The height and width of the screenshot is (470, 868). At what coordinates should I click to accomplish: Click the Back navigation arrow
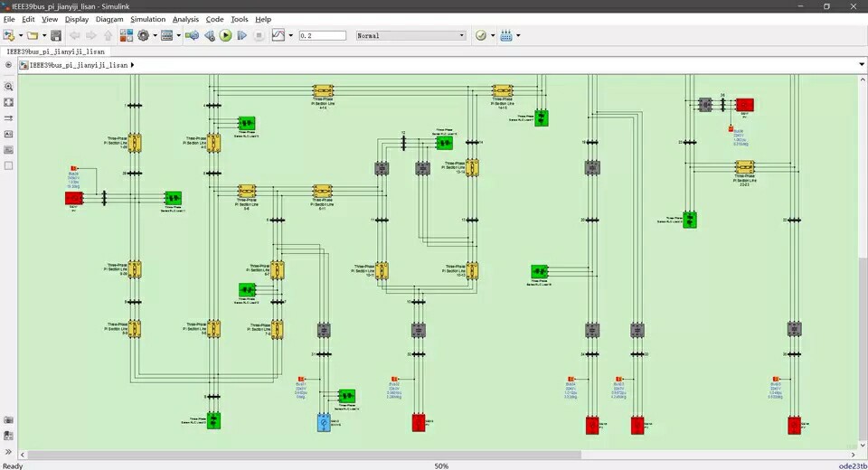click(x=74, y=35)
